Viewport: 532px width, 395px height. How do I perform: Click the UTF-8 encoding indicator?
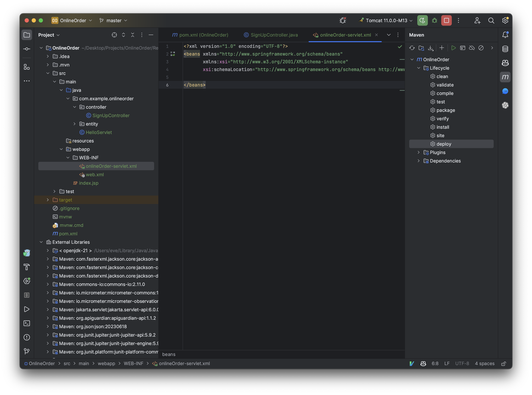click(x=462, y=364)
